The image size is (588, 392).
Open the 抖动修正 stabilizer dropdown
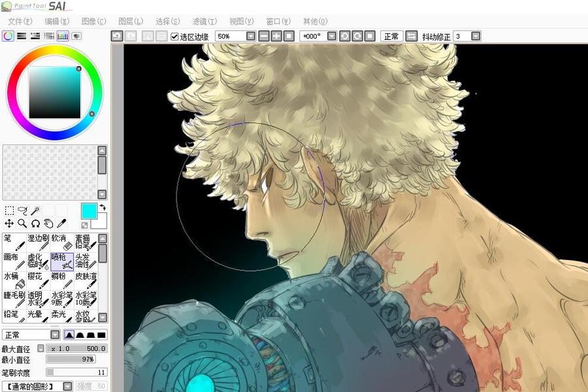tap(476, 36)
